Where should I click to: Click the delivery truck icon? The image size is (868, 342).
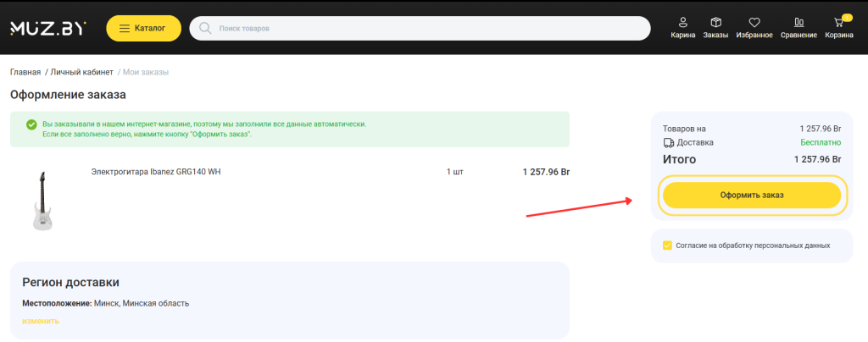click(x=668, y=142)
